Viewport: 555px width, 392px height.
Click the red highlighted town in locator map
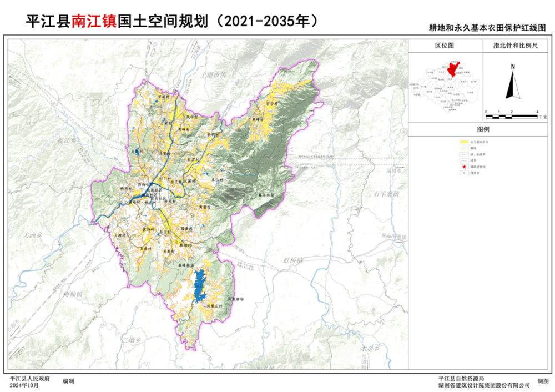(452, 69)
